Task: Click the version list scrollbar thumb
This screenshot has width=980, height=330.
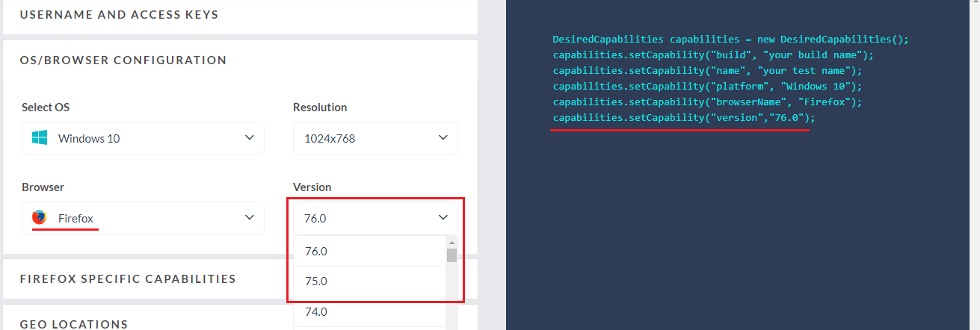Action: (x=452, y=255)
